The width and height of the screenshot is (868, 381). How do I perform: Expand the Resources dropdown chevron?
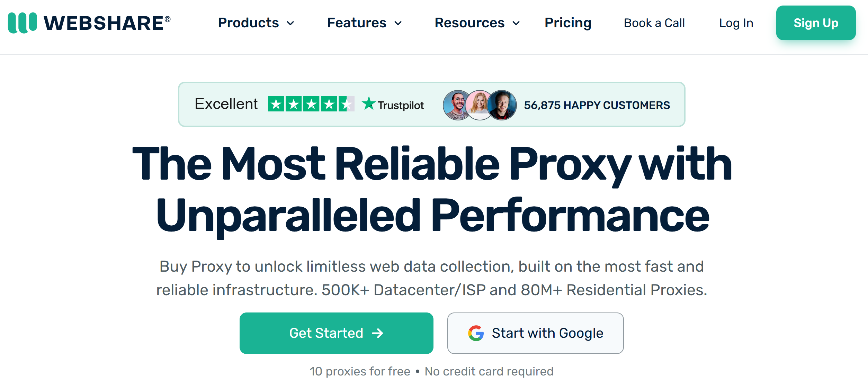[516, 23]
